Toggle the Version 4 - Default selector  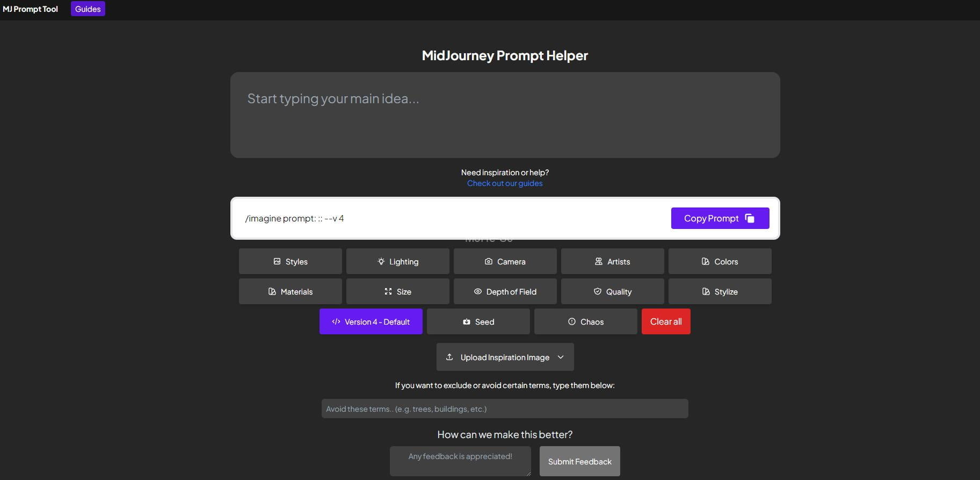[x=371, y=321]
